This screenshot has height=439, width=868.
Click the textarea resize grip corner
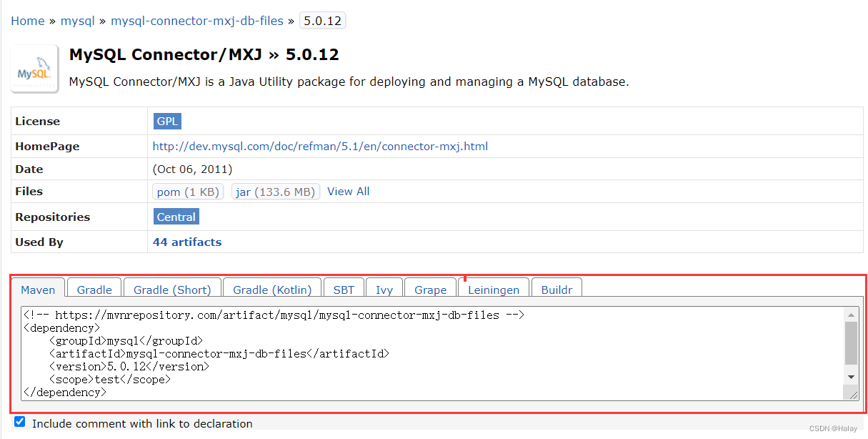click(x=851, y=392)
